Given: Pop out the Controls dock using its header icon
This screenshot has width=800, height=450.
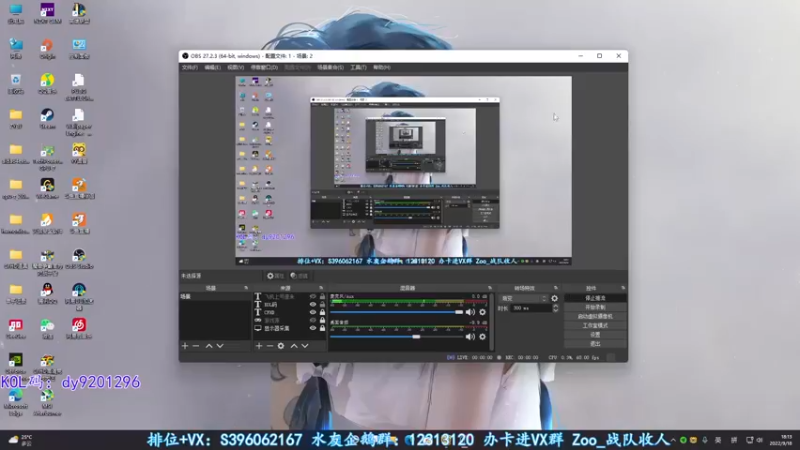Looking at the screenshot, I should pos(623,288).
